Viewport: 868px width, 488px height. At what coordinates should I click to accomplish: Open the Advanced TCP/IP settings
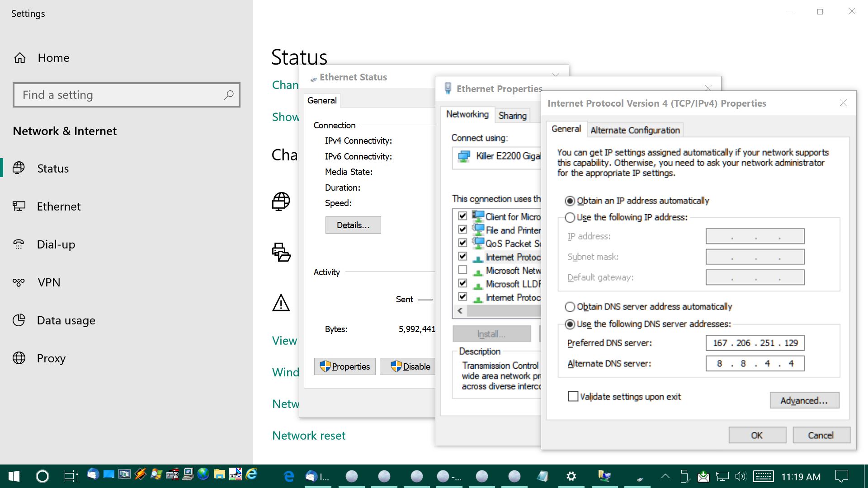[804, 400]
